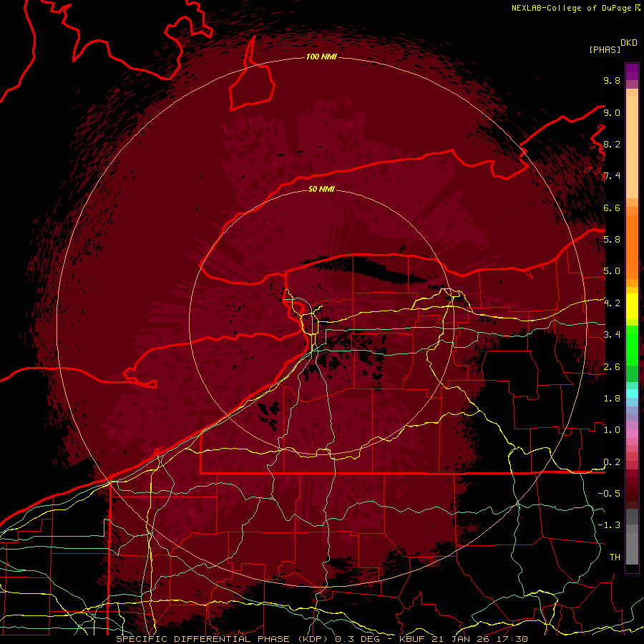Click the 1.8 value on the color scale
Image resolution: width=644 pixels, height=644 pixels.
612,399
